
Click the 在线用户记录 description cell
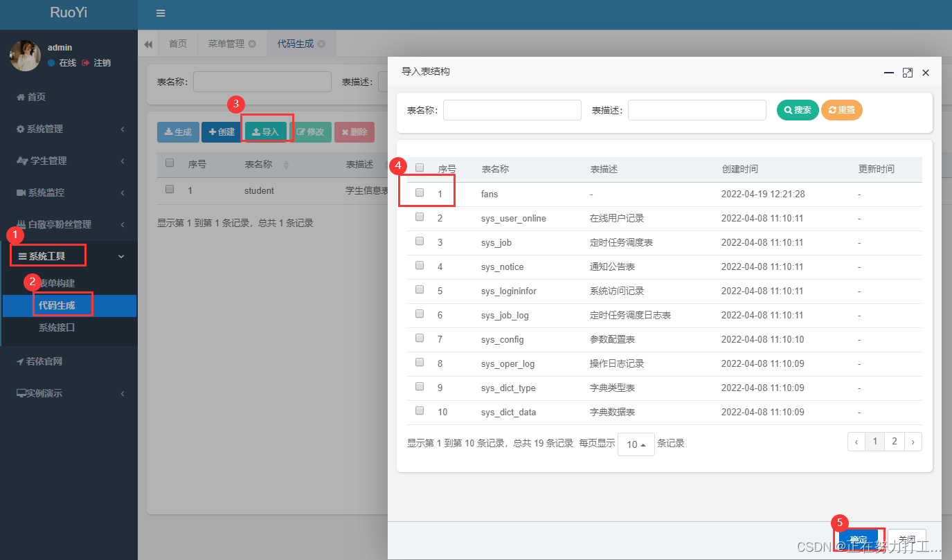coord(617,219)
